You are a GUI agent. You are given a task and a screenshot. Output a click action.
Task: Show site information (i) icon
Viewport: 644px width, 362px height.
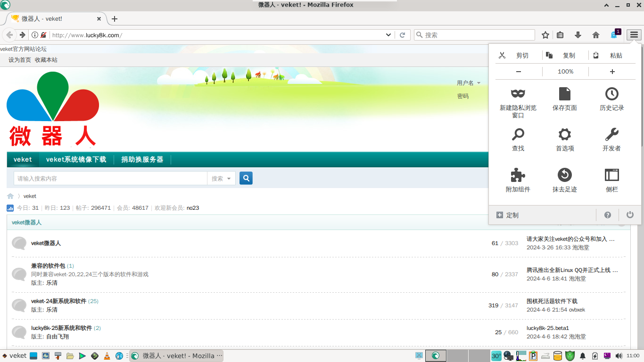click(x=35, y=35)
